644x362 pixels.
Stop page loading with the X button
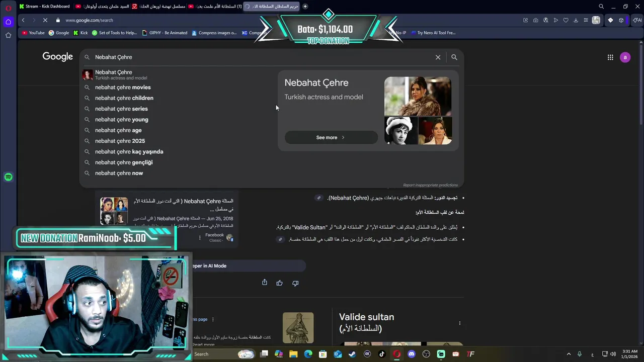tap(45, 20)
